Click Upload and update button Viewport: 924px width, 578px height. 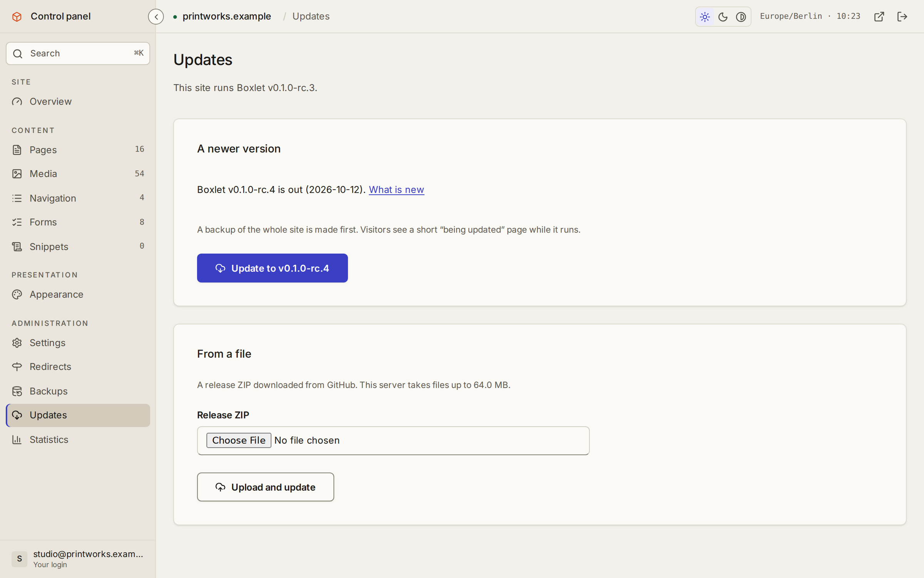tap(265, 487)
